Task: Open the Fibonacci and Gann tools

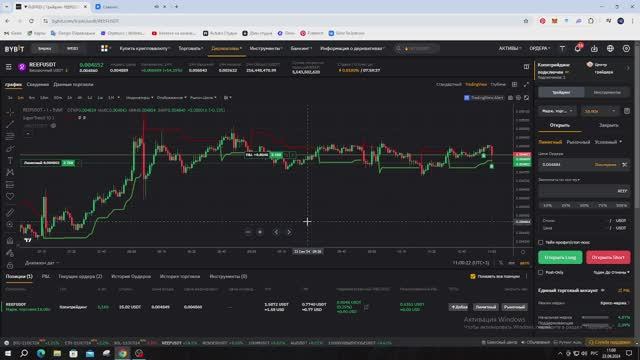Action: click(x=10, y=136)
